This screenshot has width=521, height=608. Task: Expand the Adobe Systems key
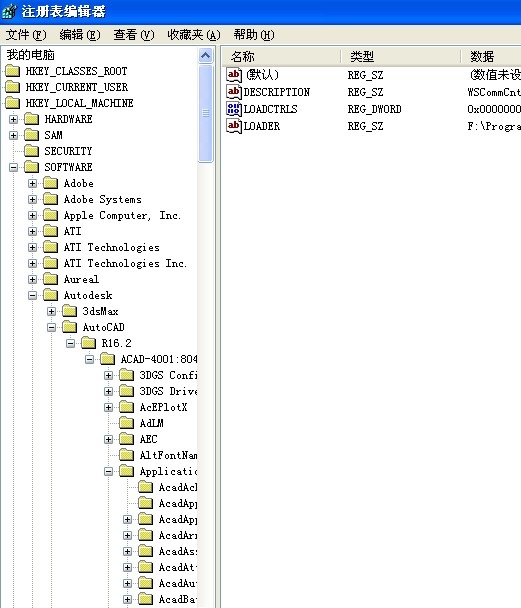[x=33, y=199]
